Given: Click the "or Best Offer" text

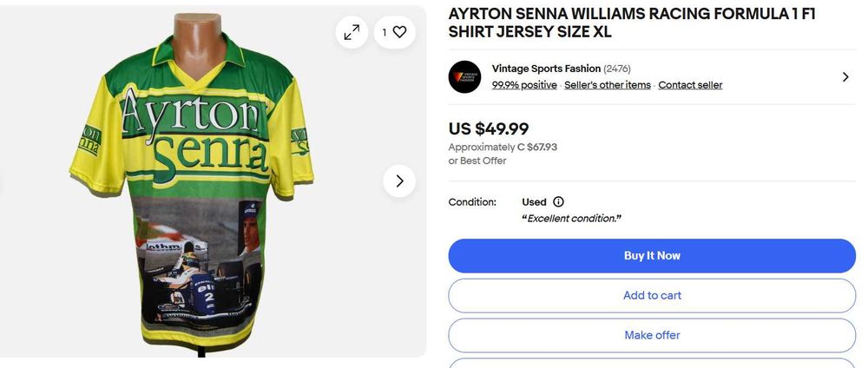Looking at the screenshot, I should click(x=477, y=161).
